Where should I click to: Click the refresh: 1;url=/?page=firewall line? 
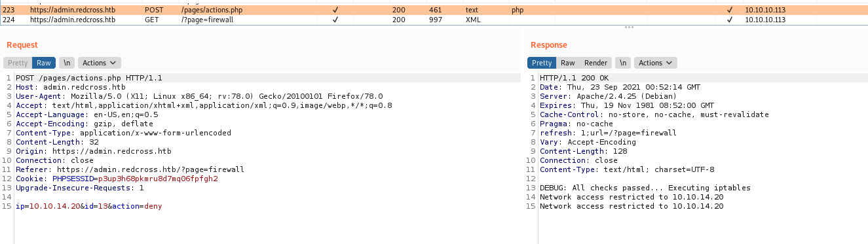point(608,133)
